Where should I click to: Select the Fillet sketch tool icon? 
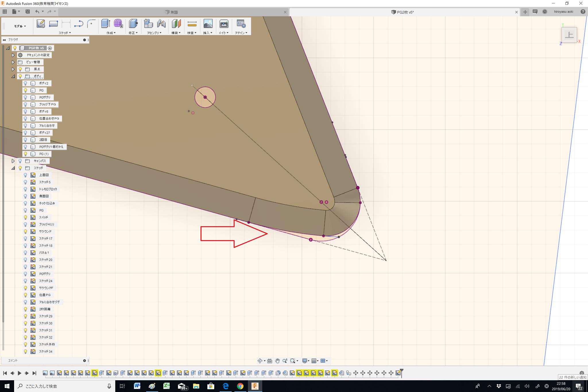point(91,24)
